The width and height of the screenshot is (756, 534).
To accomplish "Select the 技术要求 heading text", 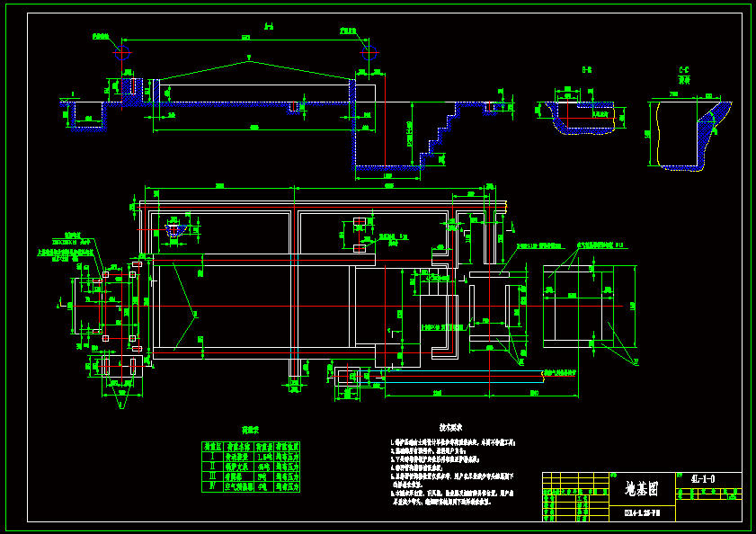I will point(450,427).
